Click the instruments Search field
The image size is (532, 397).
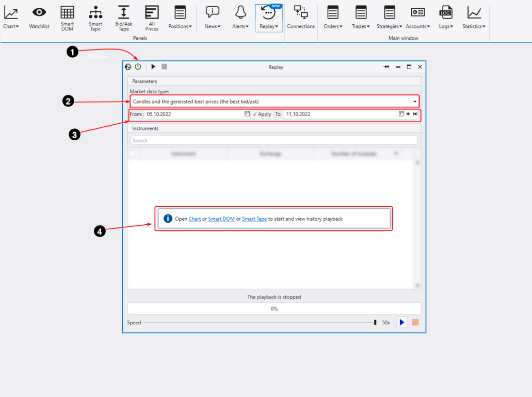coord(273,140)
